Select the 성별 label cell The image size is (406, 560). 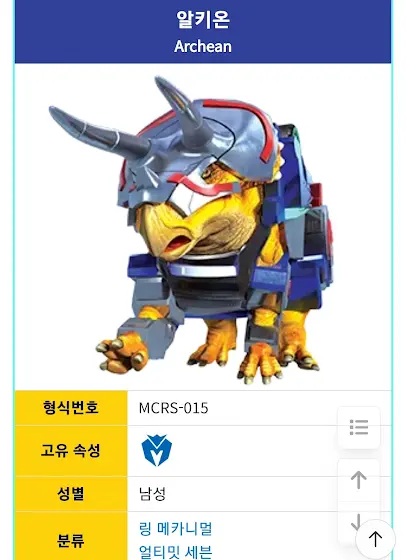click(71, 494)
